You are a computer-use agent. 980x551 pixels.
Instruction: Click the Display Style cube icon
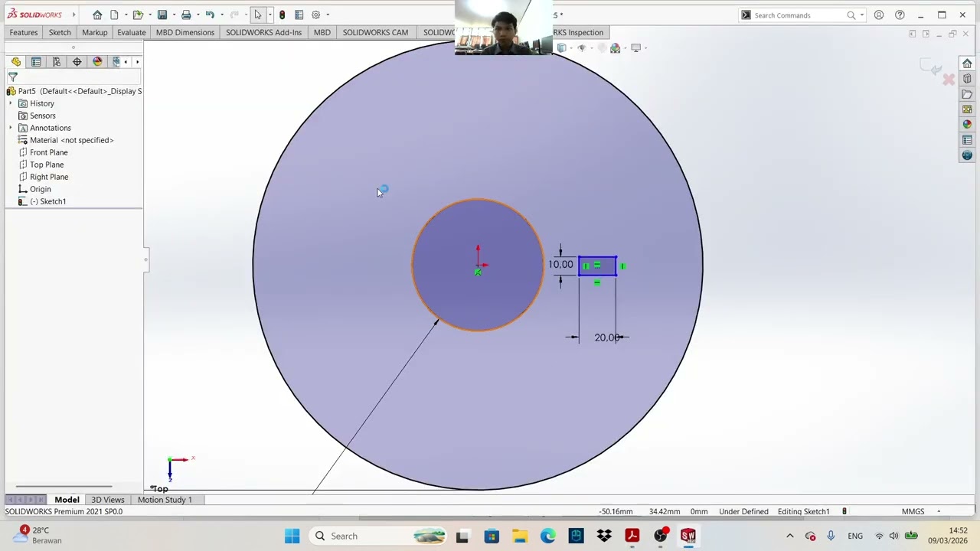point(562,48)
